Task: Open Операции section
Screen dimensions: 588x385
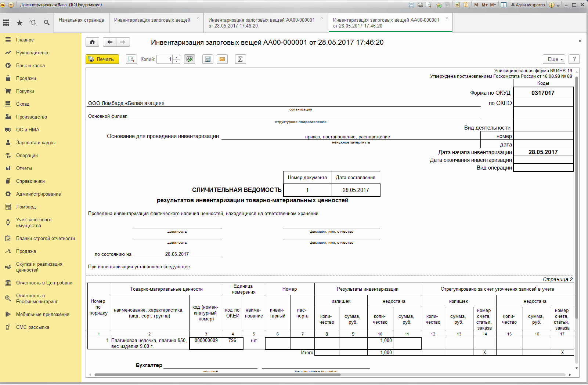Action: click(x=40, y=155)
